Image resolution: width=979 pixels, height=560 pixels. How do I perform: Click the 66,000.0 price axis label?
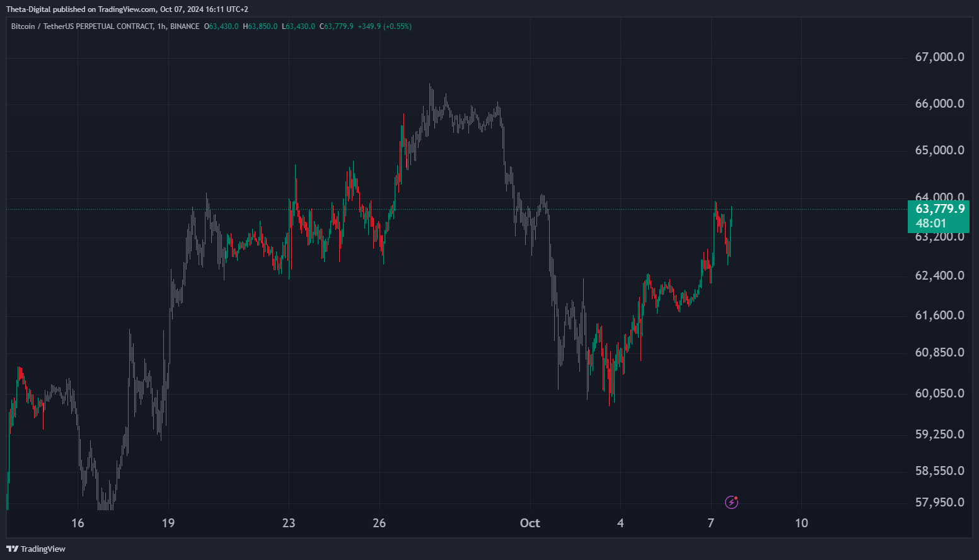(x=939, y=104)
